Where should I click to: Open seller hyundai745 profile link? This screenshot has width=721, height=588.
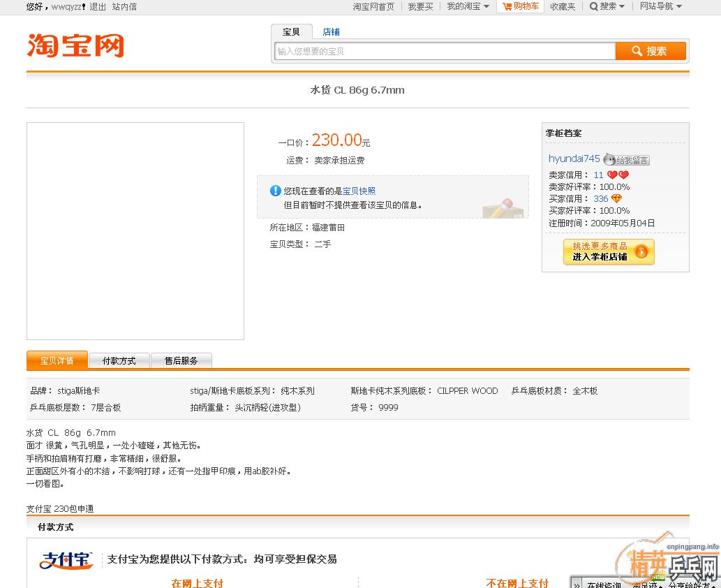[x=574, y=159]
